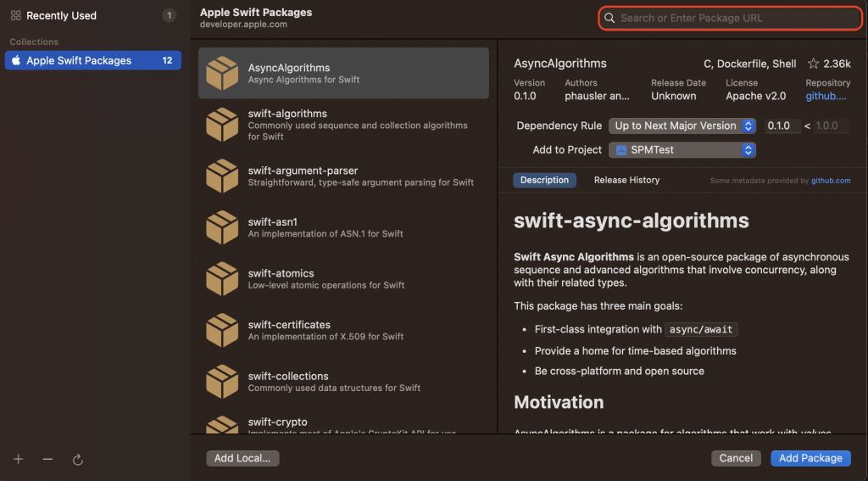Click the star icon next to 2.36k

[x=813, y=64]
